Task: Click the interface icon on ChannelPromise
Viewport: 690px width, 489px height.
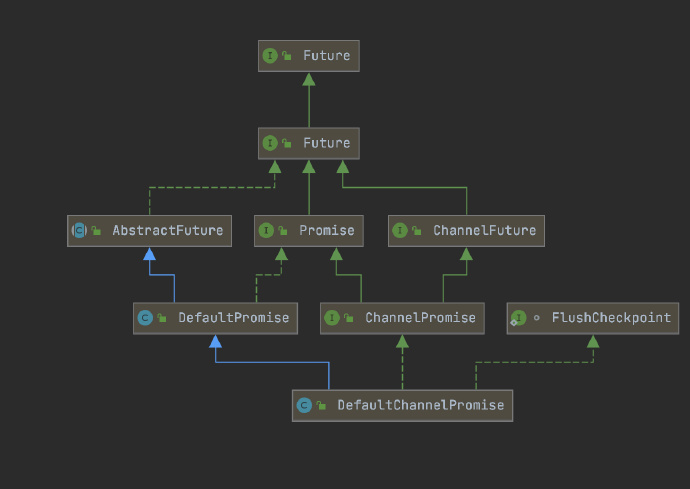Action: (332, 318)
